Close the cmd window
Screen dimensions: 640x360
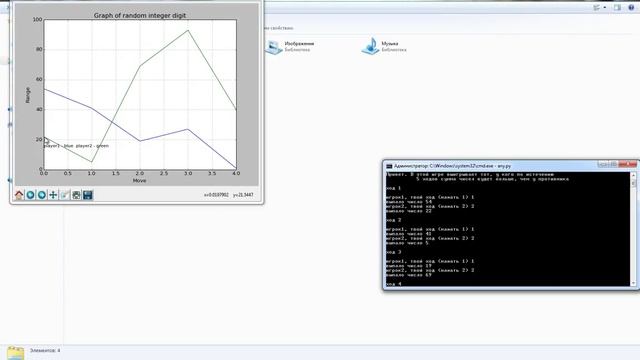coord(627,164)
